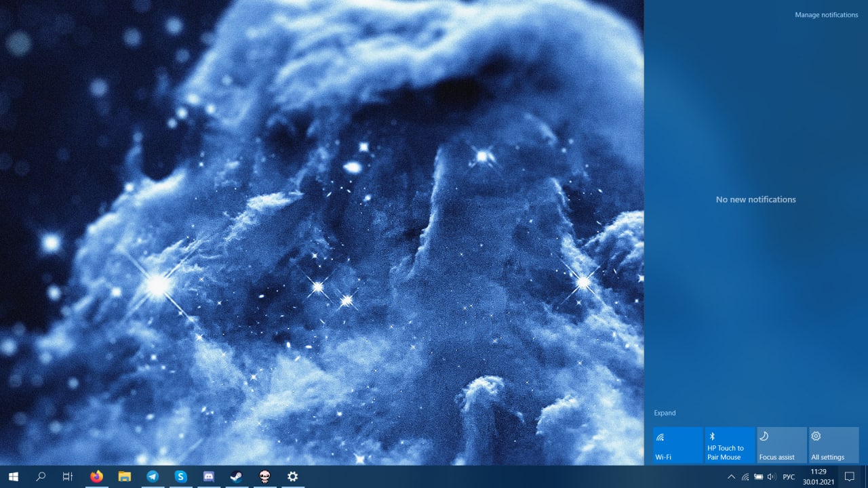Open Manage notifications link
This screenshot has height=488, width=868.
point(826,15)
